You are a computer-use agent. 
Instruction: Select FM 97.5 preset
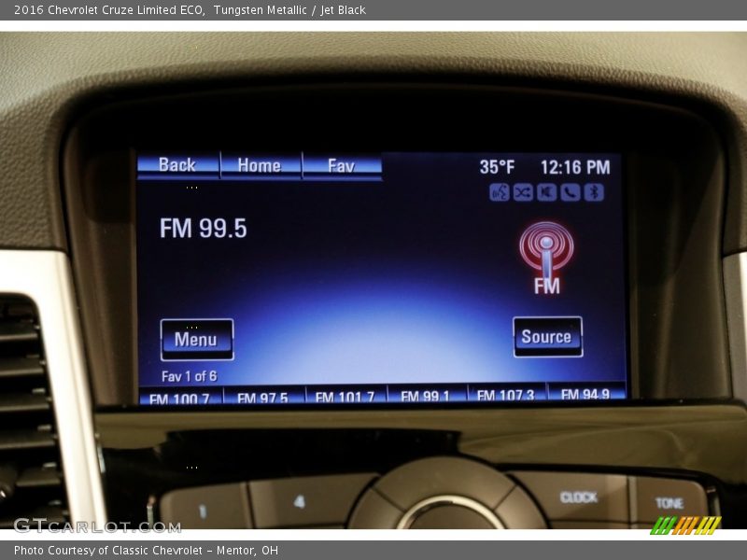tap(263, 396)
